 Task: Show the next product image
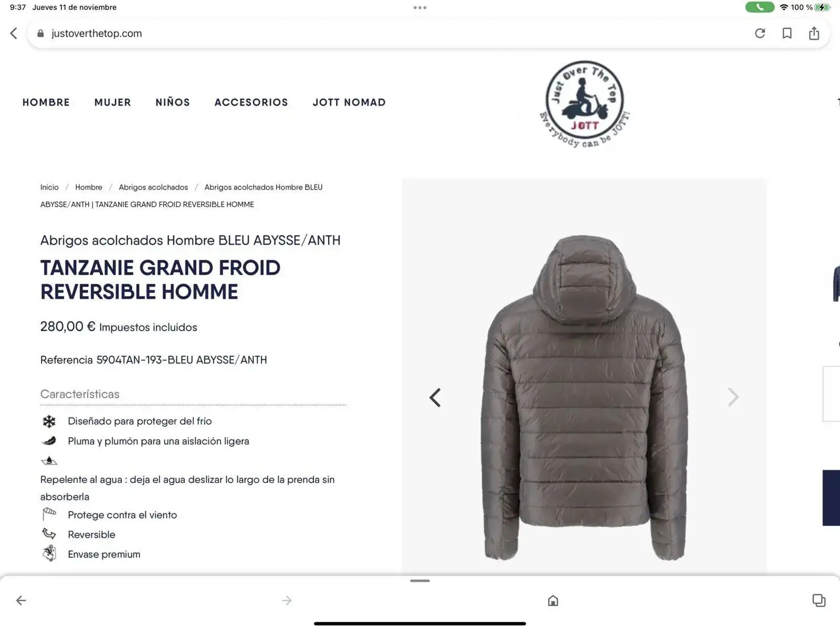pos(733,397)
